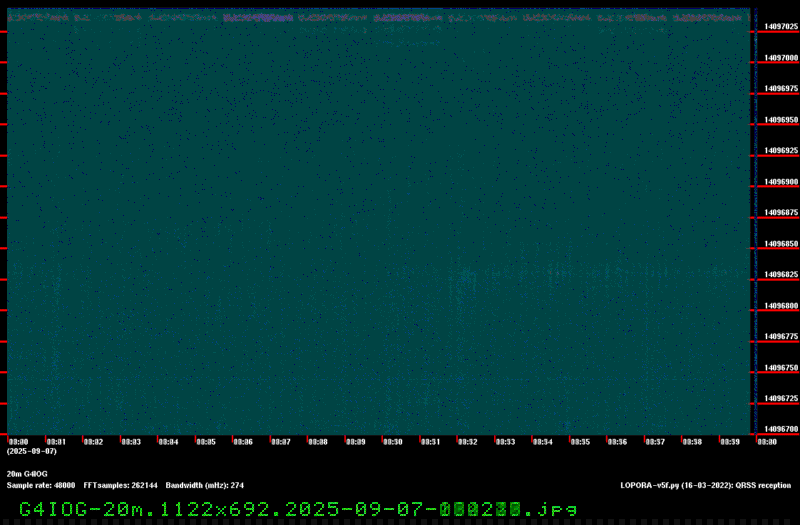Click the time-axis label ending in :31
The width and height of the screenshot is (800, 525).
(x=431, y=442)
